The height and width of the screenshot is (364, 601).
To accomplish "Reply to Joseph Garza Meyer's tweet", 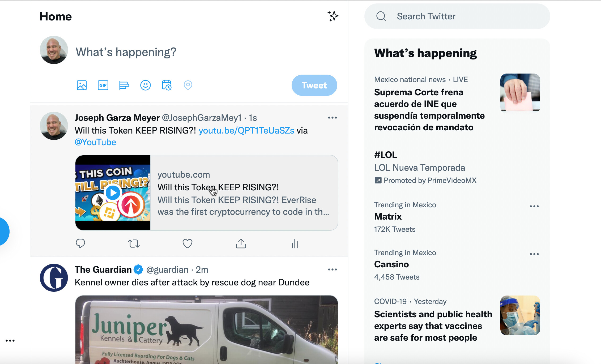I will click(80, 243).
